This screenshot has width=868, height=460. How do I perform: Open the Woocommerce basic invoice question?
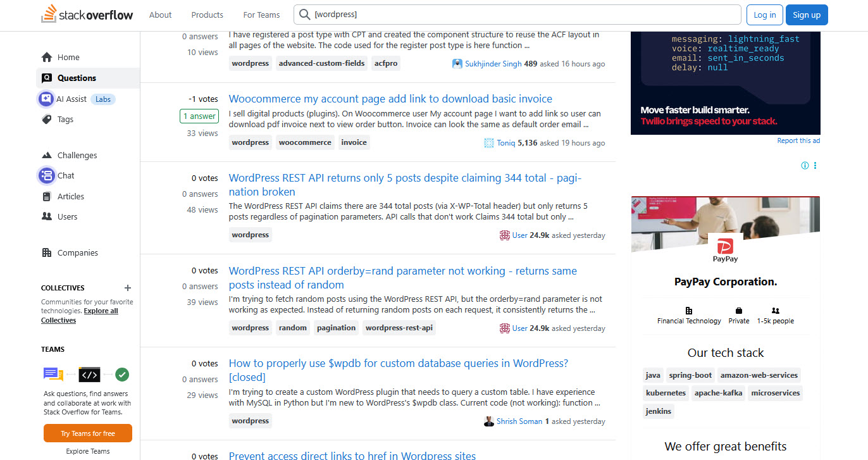390,99
